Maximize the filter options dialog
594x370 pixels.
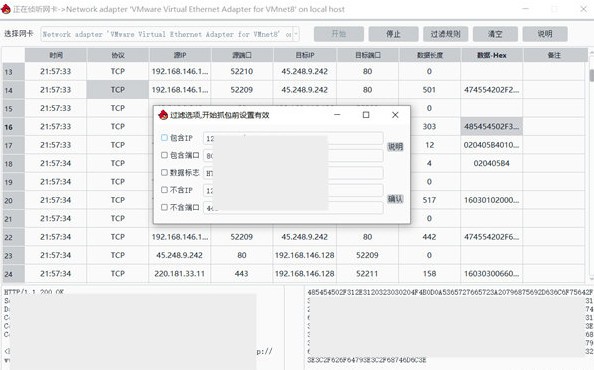click(x=366, y=115)
